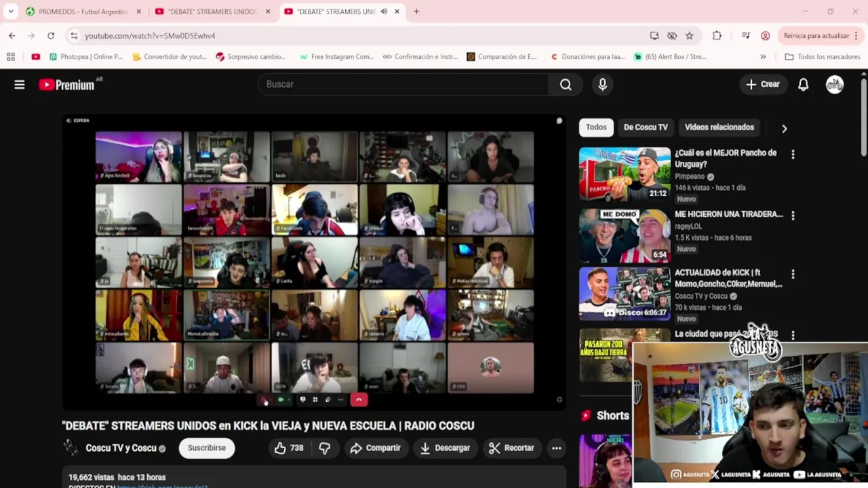Open the Free Instagram Com bookmark
The image size is (868, 488).
pos(337,57)
